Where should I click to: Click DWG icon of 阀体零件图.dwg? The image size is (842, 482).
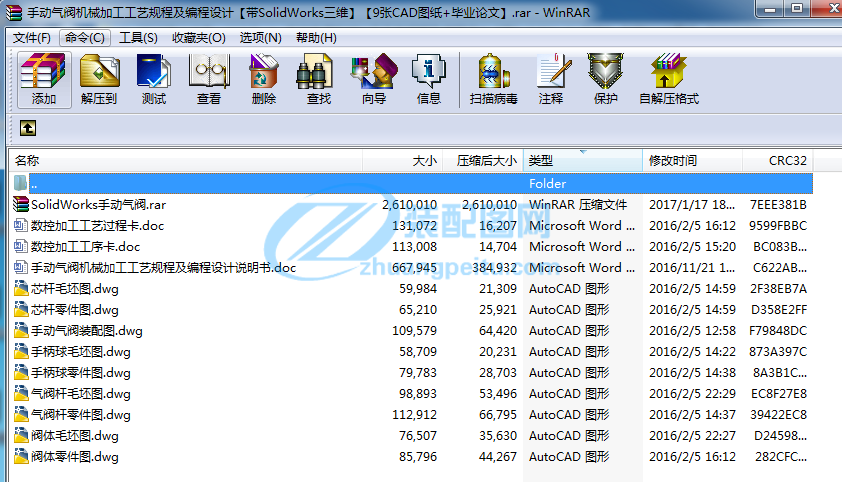point(21,457)
